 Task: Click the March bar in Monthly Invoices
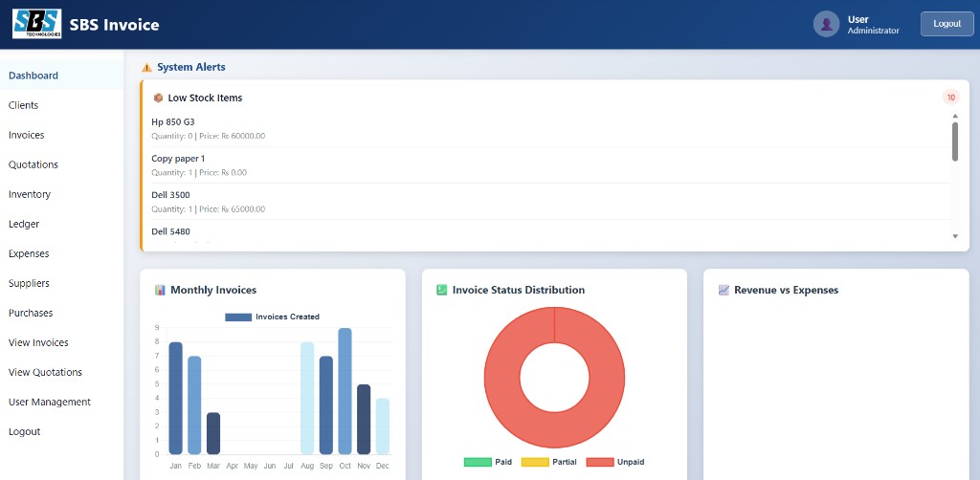point(213,433)
